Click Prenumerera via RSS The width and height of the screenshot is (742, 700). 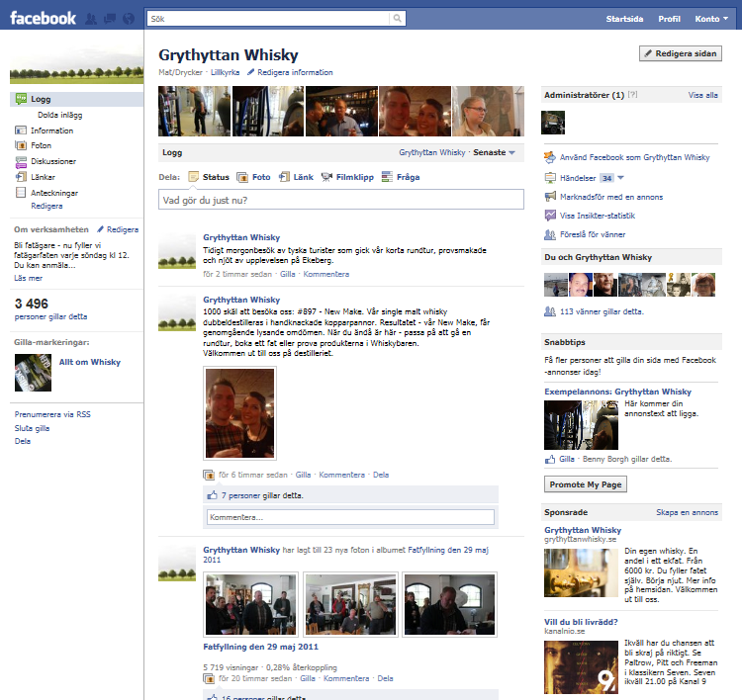[x=52, y=414]
